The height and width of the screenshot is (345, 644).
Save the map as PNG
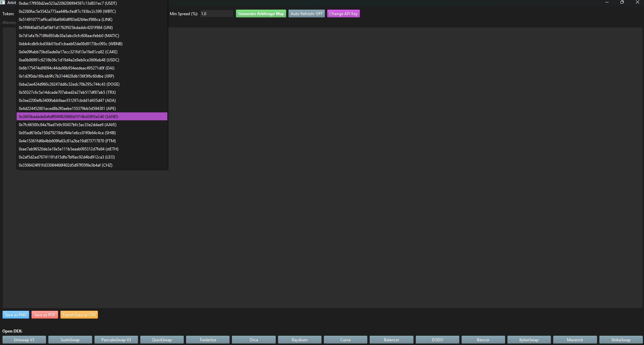click(16, 315)
